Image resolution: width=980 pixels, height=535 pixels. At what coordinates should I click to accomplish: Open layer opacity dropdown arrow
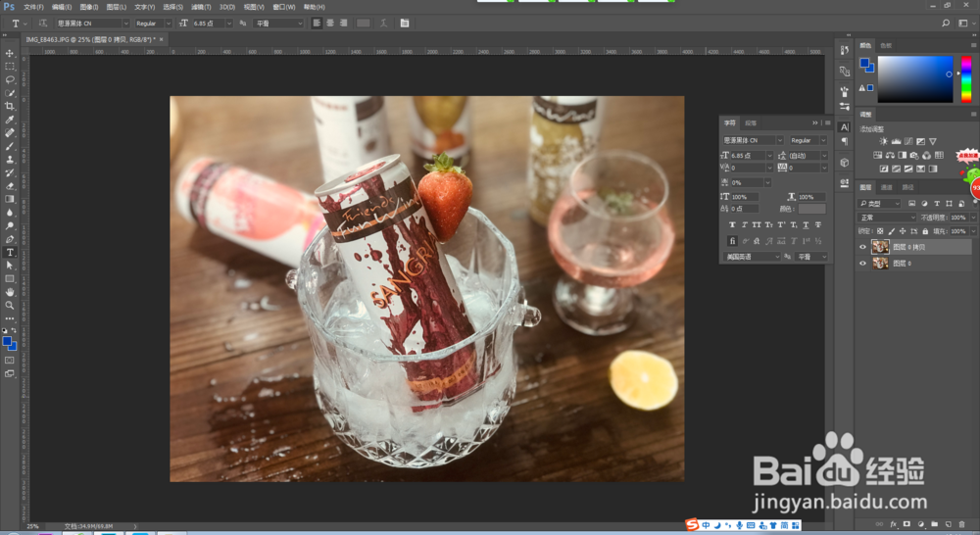(973, 218)
